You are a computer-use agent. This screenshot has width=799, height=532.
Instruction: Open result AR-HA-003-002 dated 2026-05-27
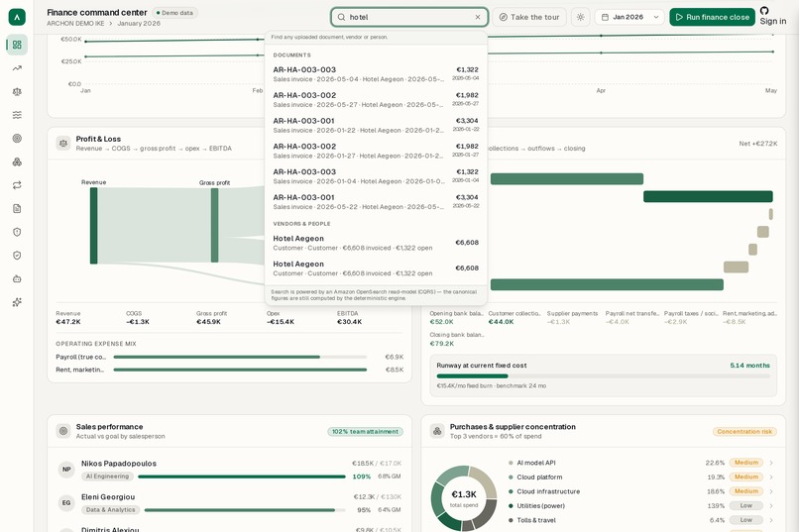point(376,99)
